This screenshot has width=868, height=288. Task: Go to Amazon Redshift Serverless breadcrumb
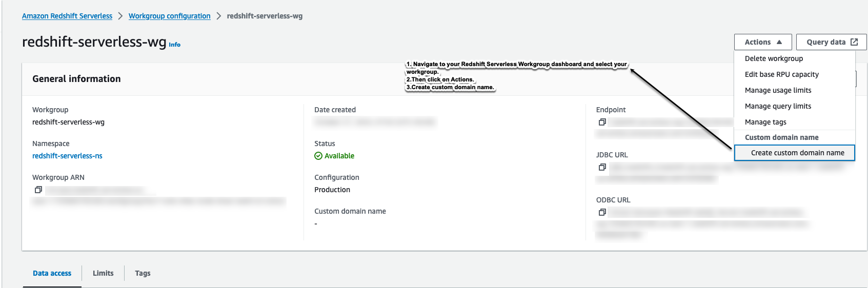67,16
